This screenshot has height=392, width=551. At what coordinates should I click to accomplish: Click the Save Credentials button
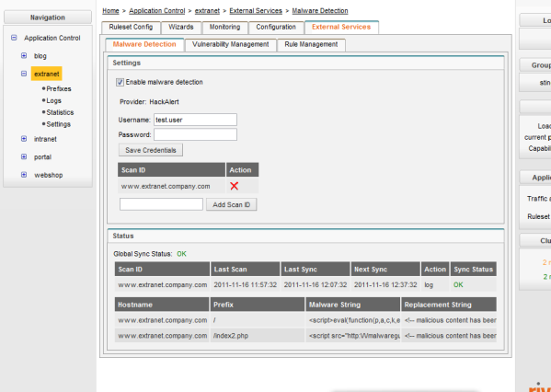point(151,150)
